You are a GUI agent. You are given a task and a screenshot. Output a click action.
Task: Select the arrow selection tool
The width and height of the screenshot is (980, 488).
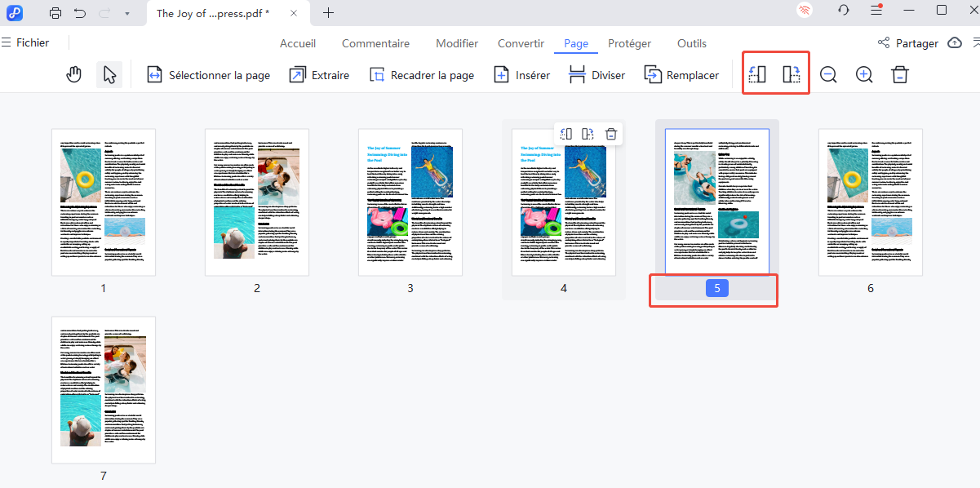click(109, 74)
